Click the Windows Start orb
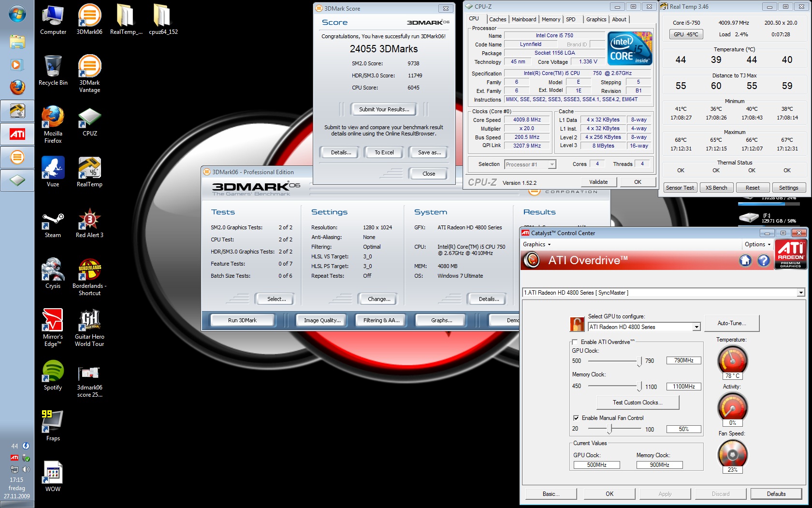The height and width of the screenshot is (508, 812). coord(17,14)
